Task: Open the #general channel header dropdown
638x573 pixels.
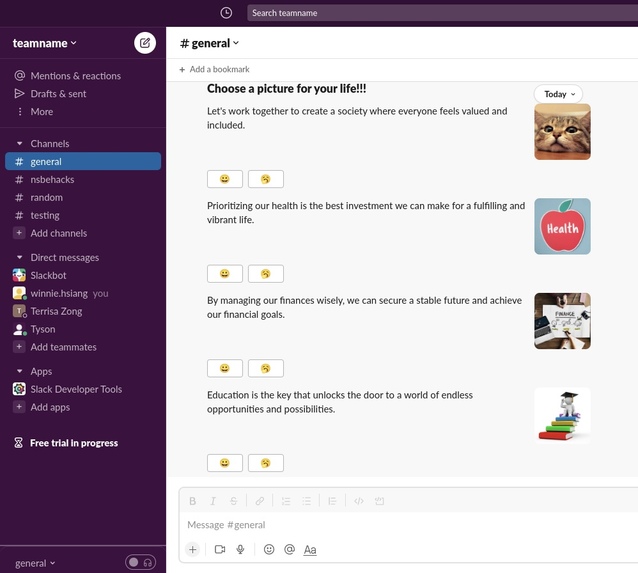Action: point(209,43)
